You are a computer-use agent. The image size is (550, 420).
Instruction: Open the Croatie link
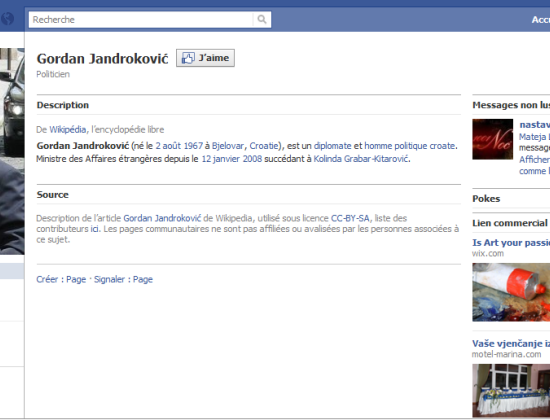pos(264,146)
